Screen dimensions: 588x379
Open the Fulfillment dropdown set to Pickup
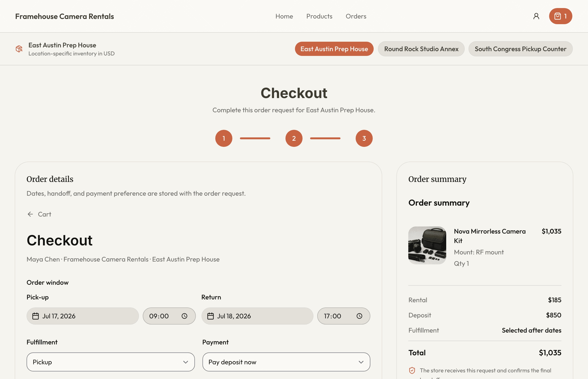click(110, 362)
